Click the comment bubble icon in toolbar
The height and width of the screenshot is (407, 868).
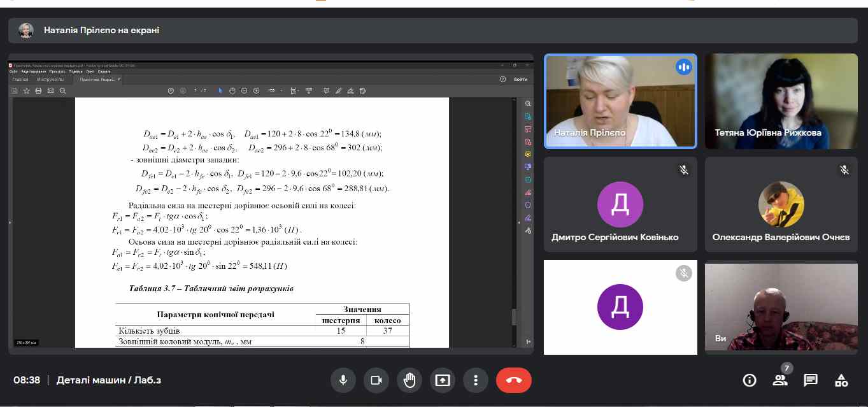327,90
